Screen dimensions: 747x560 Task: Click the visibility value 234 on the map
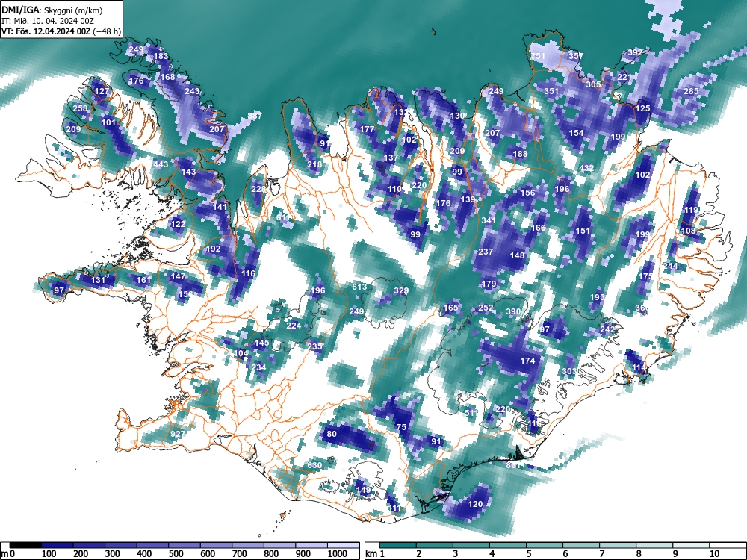tap(258, 367)
